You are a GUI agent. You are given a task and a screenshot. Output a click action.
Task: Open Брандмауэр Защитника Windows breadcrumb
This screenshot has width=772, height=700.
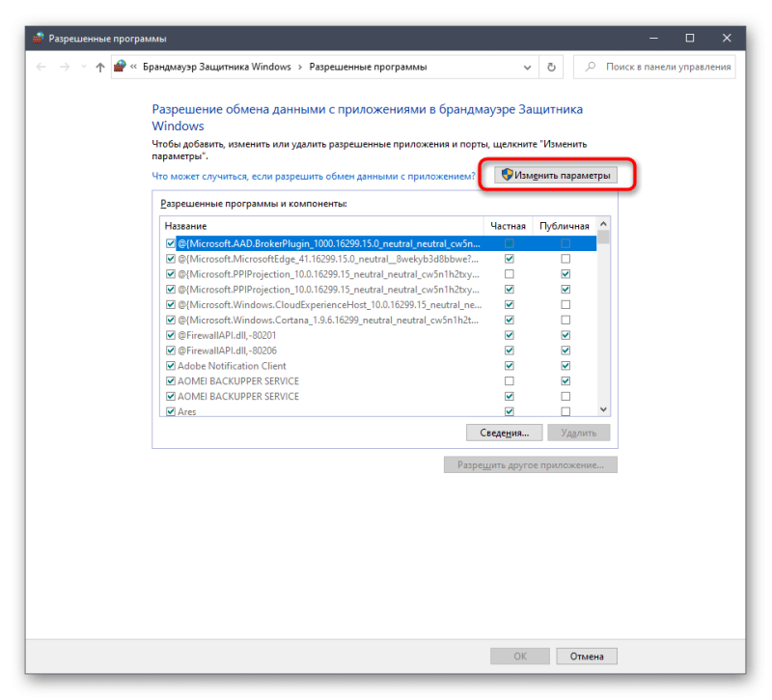pos(216,67)
